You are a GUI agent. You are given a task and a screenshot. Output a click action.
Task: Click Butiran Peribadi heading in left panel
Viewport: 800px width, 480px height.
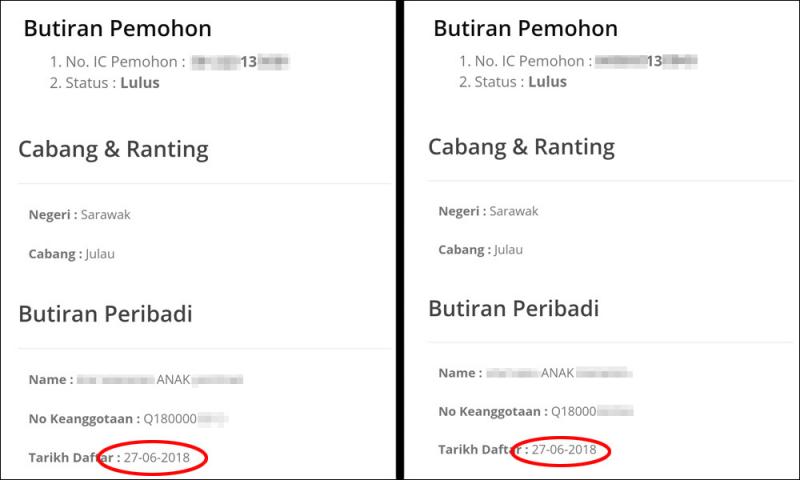click(105, 314)
